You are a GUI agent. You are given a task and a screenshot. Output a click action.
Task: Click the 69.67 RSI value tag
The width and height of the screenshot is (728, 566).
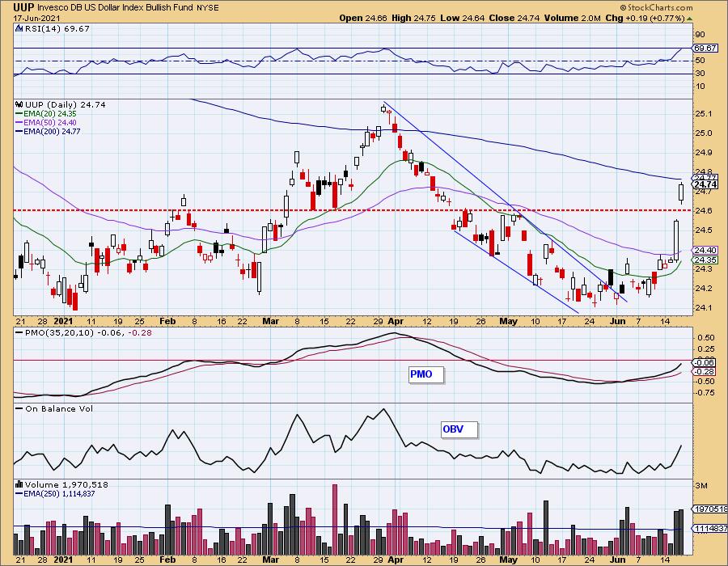705,49
